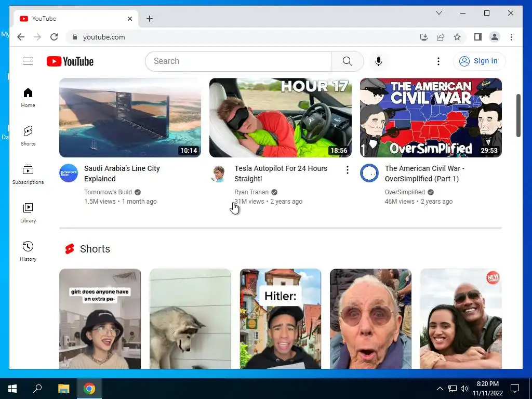Open History in the sidebar
Image resolution: width=532 pixels, height=399 pixels.
(x=28, y=251)
